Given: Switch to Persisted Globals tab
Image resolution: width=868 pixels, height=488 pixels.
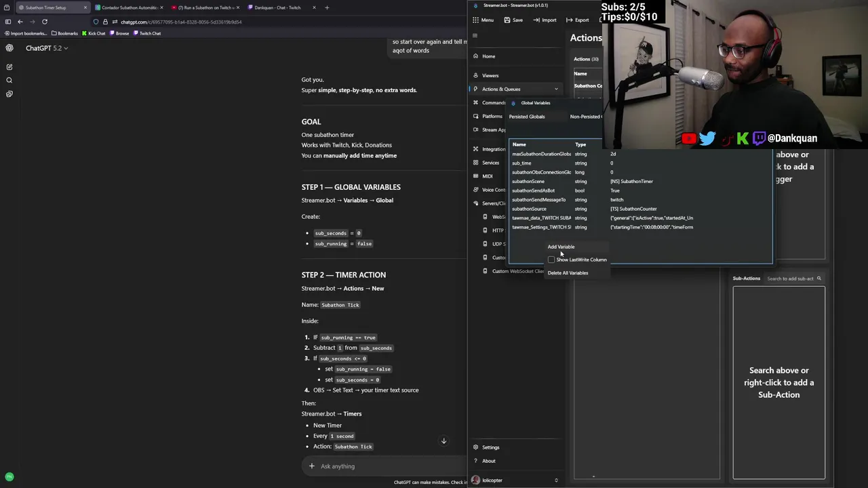Looking at the screenshot, I should [x=527, y=117].
